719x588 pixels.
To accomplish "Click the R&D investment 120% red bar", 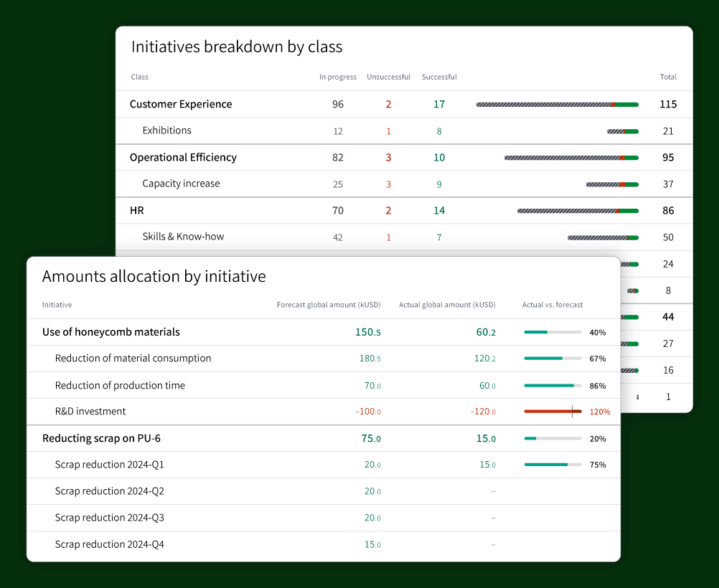I will click(x=553, y=412).
